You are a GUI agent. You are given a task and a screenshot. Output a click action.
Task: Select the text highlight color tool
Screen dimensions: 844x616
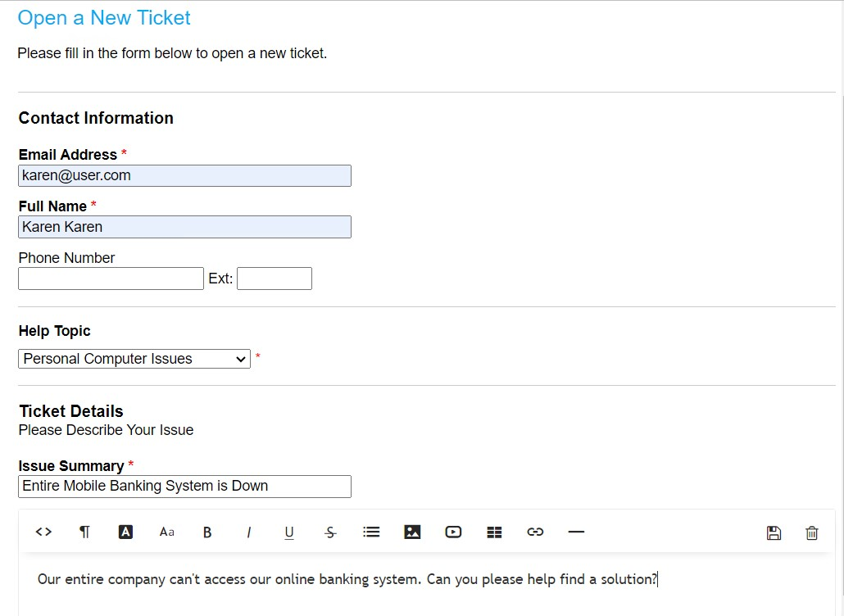(125, 532)
